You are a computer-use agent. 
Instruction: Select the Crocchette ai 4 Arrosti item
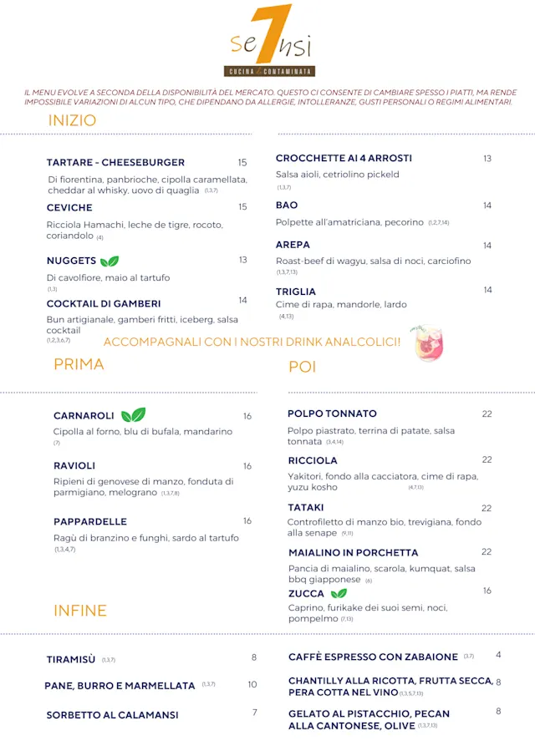(x=344, y=159)
